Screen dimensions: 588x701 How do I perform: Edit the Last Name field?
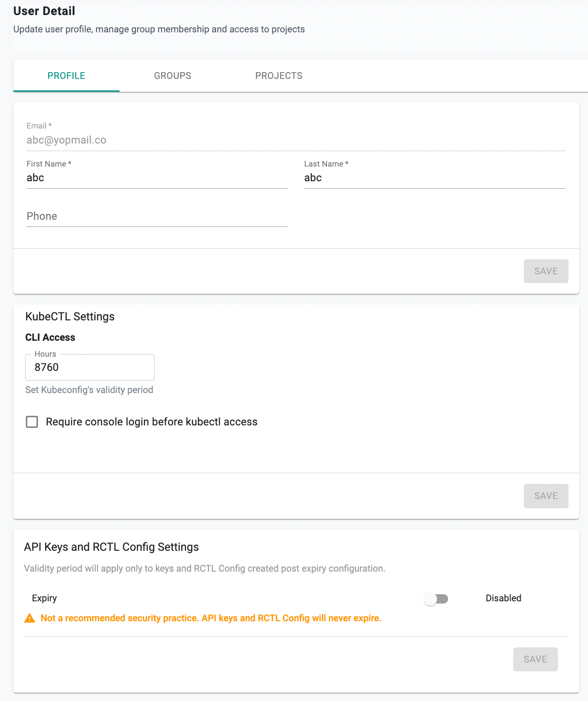coord(435,178)
